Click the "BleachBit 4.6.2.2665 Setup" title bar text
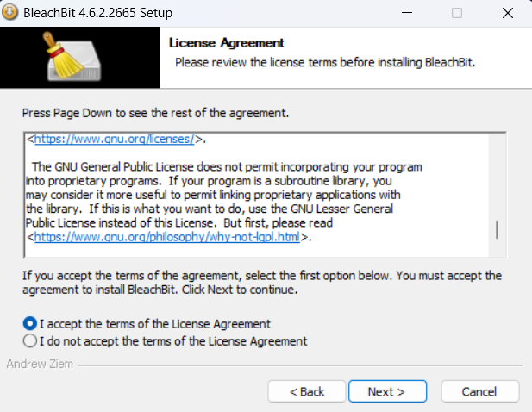This screenshot has width=532, height=412. 97,13
